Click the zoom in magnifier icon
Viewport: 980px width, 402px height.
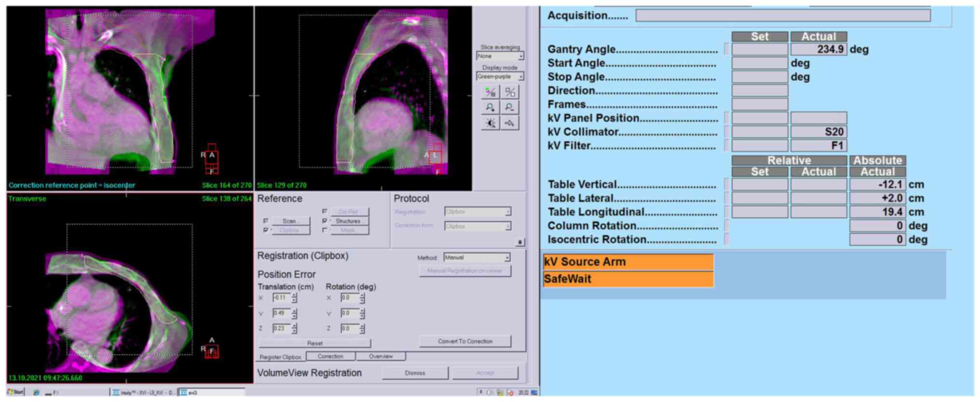pos(490,107)
